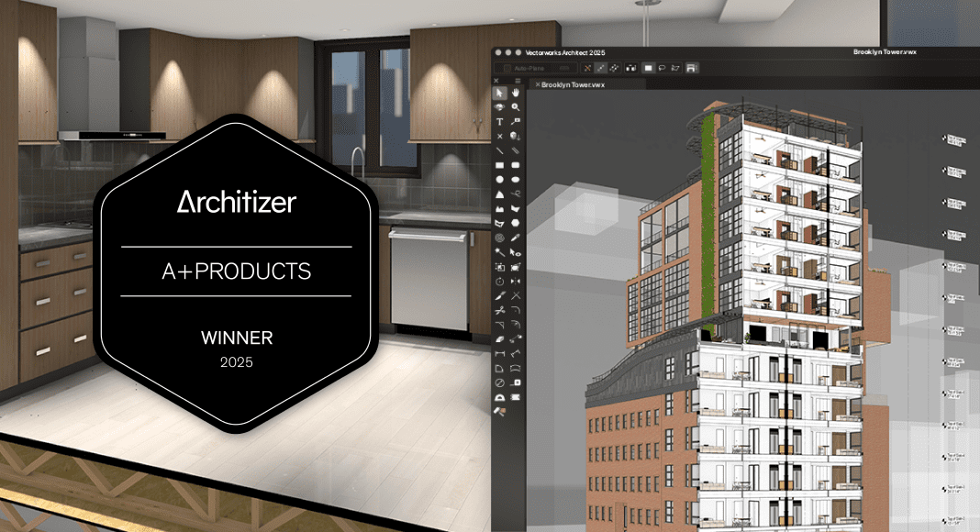Viewport: 980px width, 532px height.
Task: Choose the Text tool
Action: click(x=500, y=121)
